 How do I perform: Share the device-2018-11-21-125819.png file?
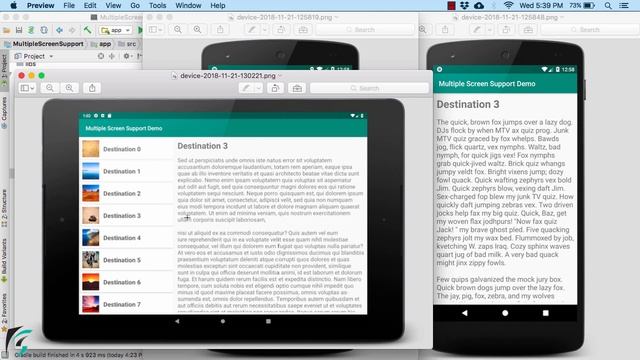click(x=220, y=30)
